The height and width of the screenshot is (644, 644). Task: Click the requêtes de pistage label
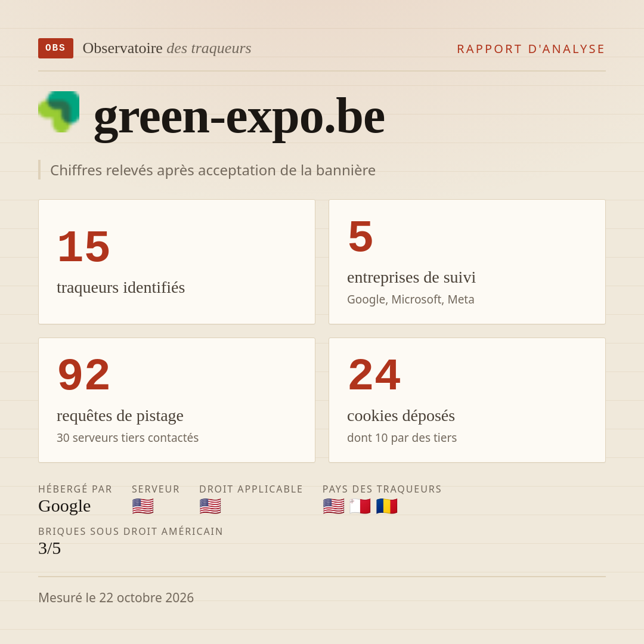tap(120, 416)
